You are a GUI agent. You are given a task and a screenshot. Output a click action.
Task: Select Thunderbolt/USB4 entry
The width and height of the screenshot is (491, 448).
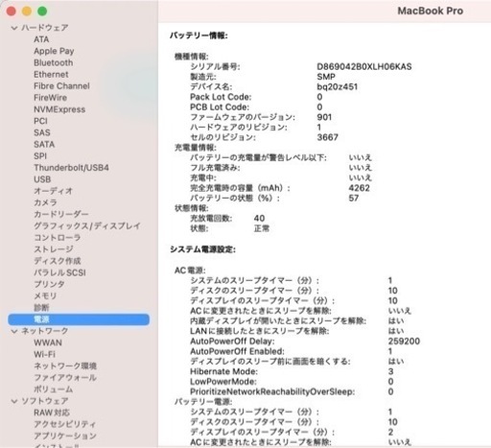click(71, 168)
